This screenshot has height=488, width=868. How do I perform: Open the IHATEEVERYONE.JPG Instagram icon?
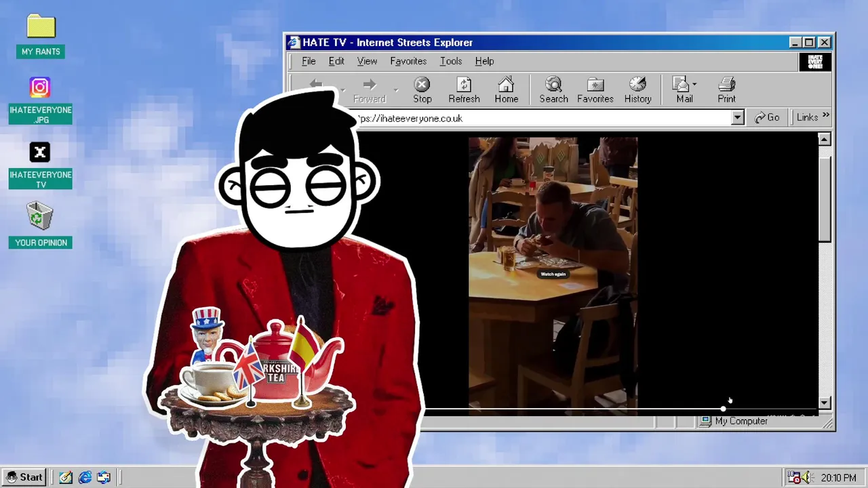[40, 87]
